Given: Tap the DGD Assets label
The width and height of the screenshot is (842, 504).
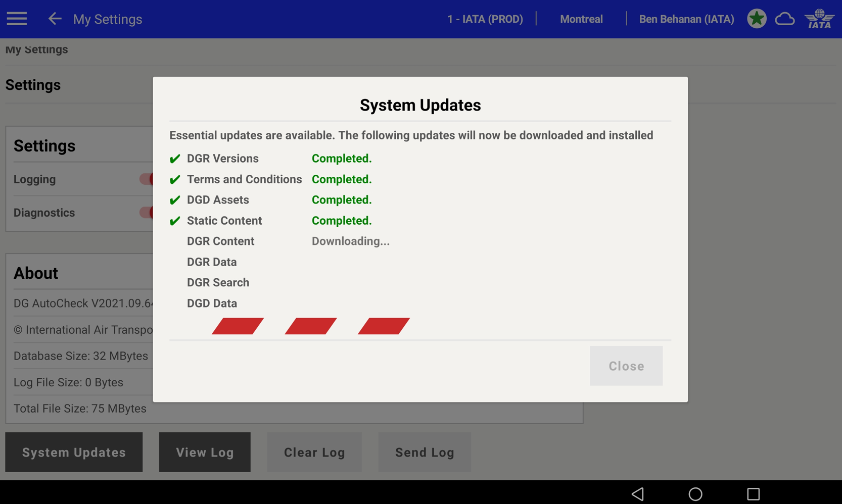Looking at the screenshot, I should point(218,200).
